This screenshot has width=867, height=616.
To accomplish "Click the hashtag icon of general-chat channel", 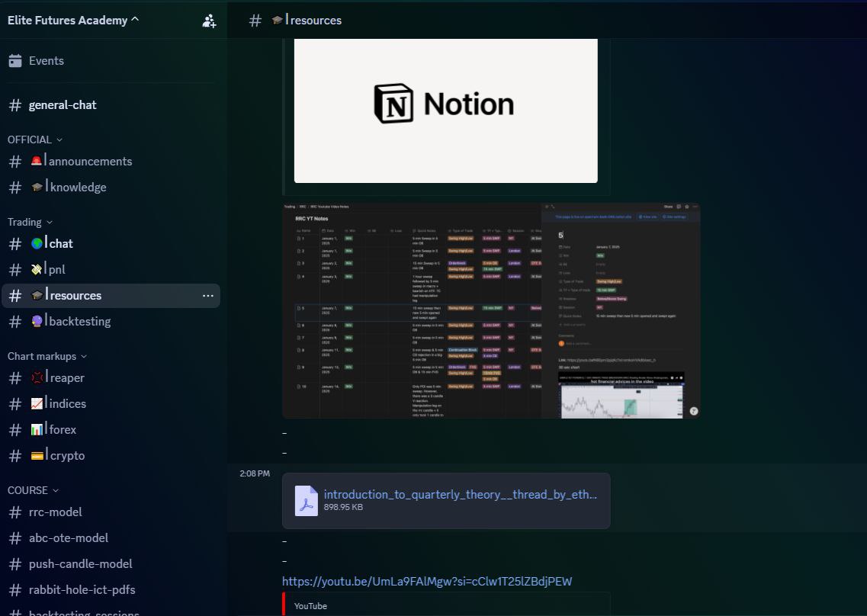I will [14, 105].
